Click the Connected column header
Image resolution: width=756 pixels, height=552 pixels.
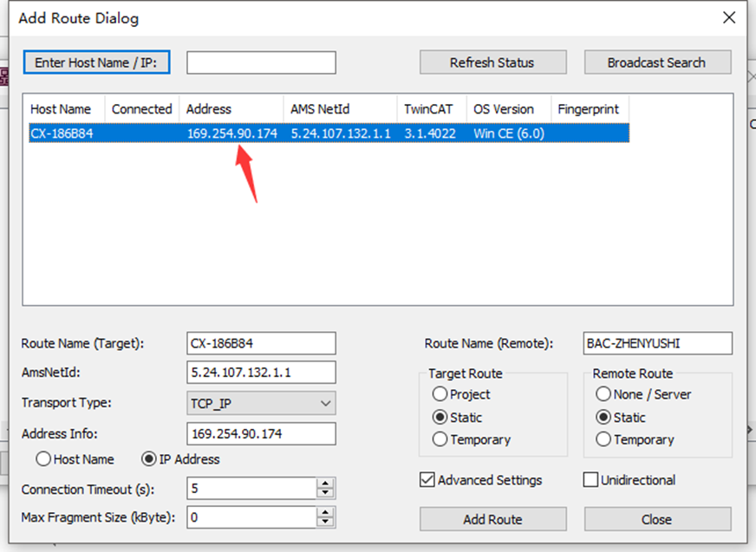(142, 109)
